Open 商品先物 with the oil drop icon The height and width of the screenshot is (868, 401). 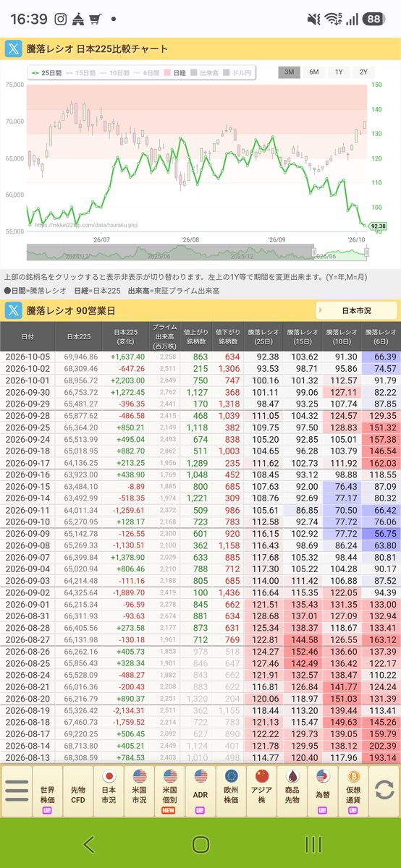(292, 790)
